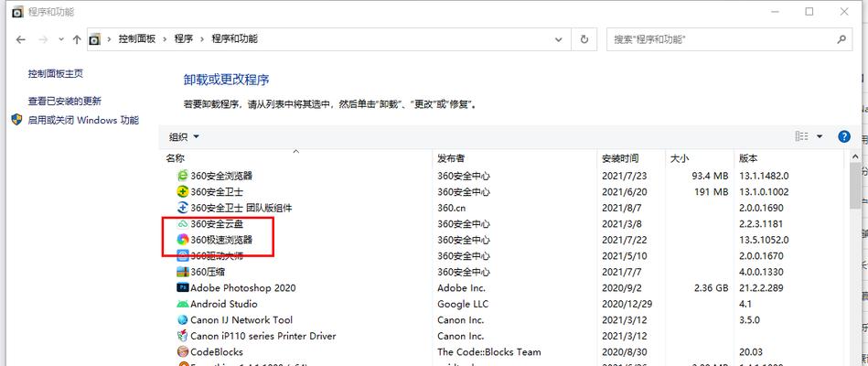Click the 360极速浏览器 colorful icon
The width and height of the screenshot is (868, 366).
(183, 240)
